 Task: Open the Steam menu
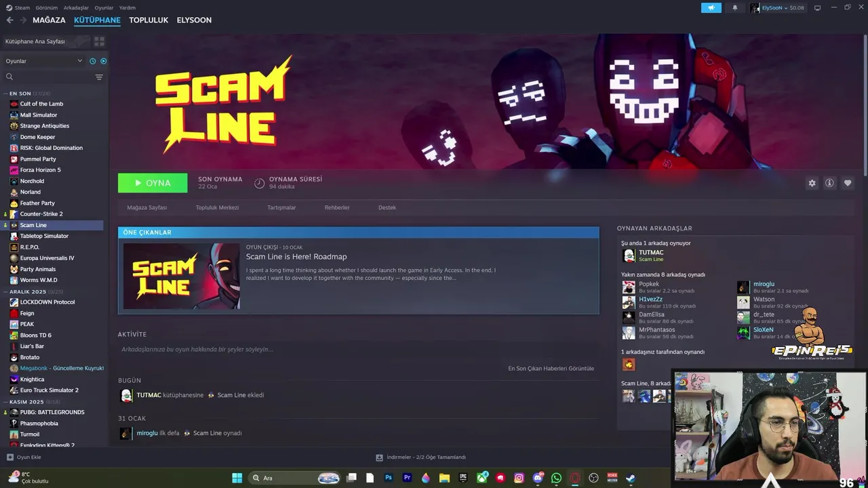(22, 8)
